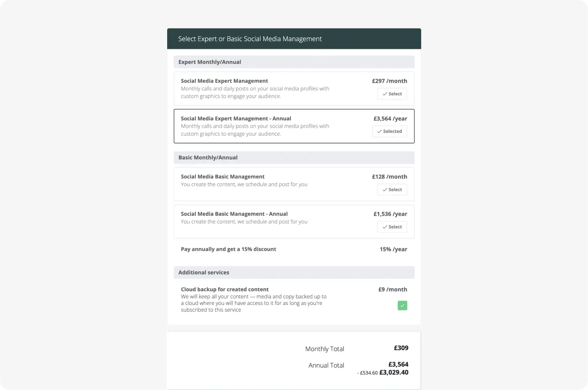Click the Additional services section header

click(204, 272)
